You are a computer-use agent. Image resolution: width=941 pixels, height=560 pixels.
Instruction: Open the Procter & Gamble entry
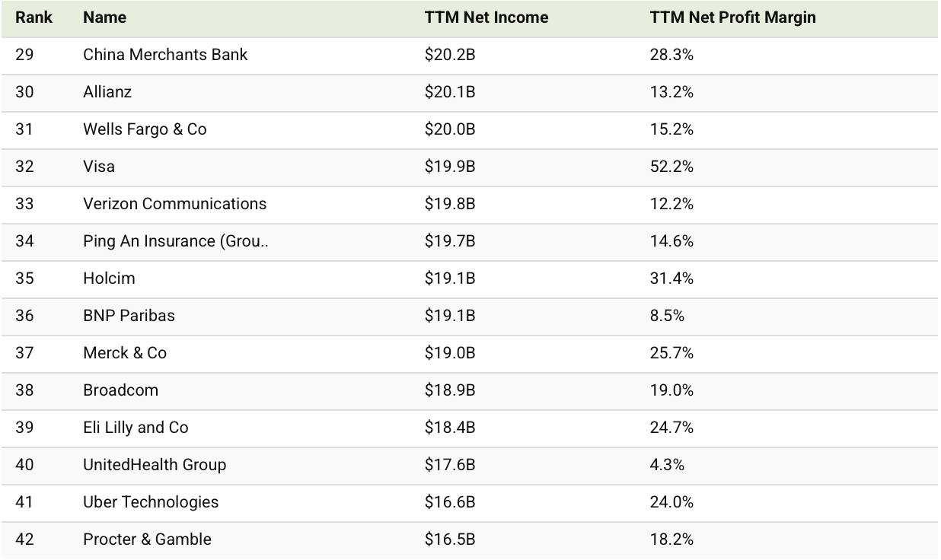pos(147,539)
